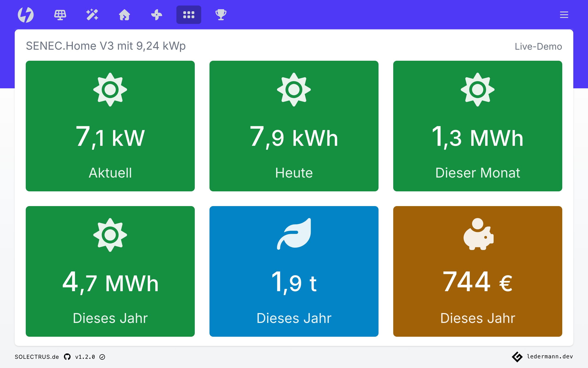
Task: Open the fan/heat pump icon
Action: (x=156, y=14)
